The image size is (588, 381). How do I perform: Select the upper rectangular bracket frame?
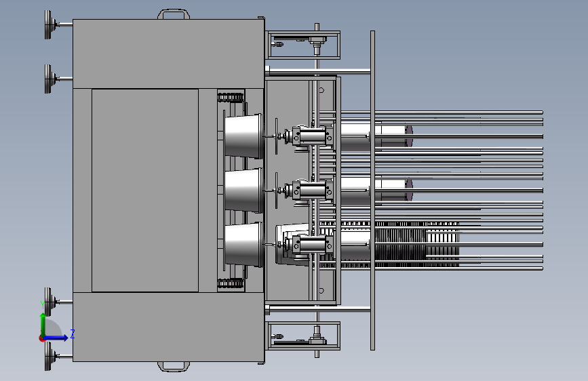point(303,45)
